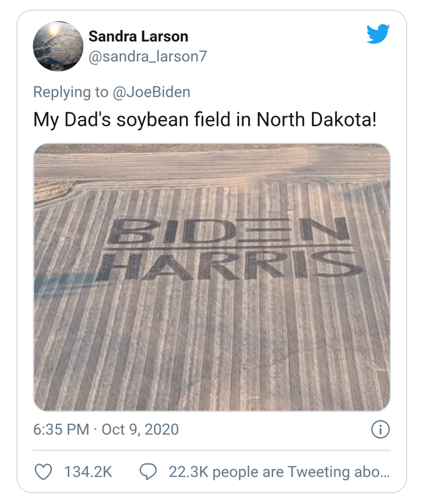
Task: Open the circled info icon
Action: tap(381, 429)
